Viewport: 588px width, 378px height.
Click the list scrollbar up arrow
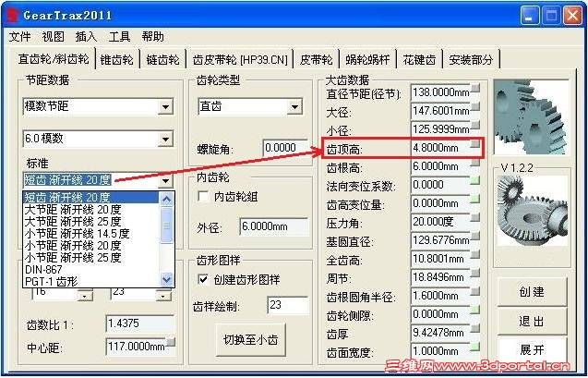click(166, 198)
